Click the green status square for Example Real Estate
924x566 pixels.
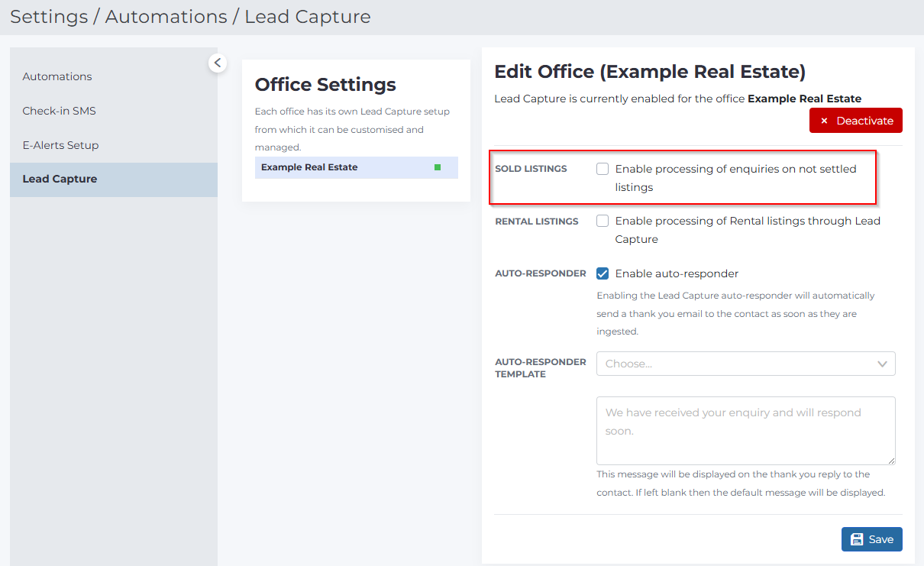[x=438, y=167]
